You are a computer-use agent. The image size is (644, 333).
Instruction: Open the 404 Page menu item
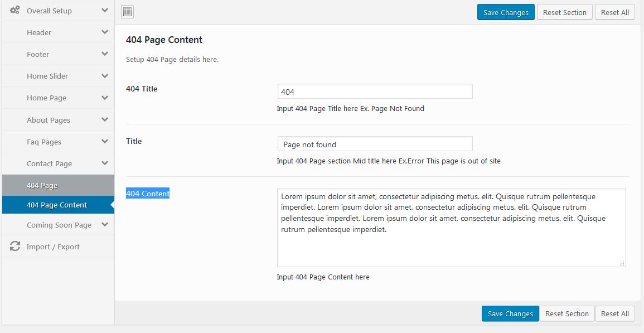click(x=42, y=185)
